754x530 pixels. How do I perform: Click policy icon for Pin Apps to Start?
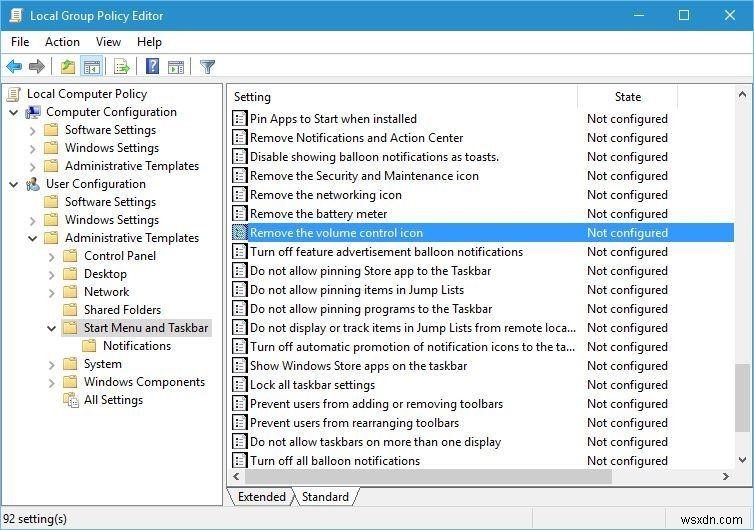click(239, 118)
